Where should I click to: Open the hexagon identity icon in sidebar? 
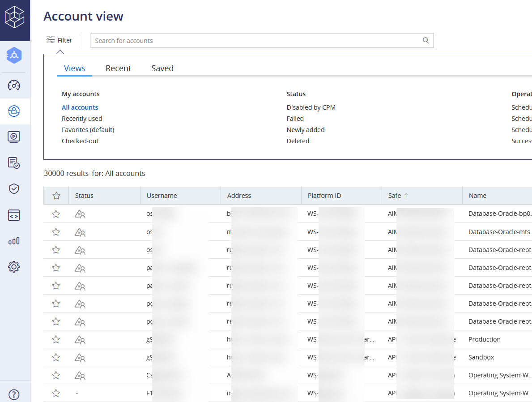coord(14,56)
